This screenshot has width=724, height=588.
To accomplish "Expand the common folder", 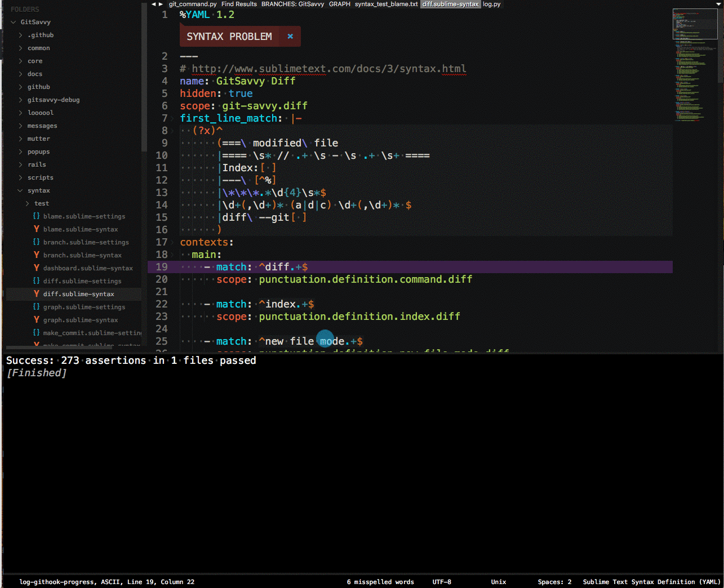I will point(21,48).
